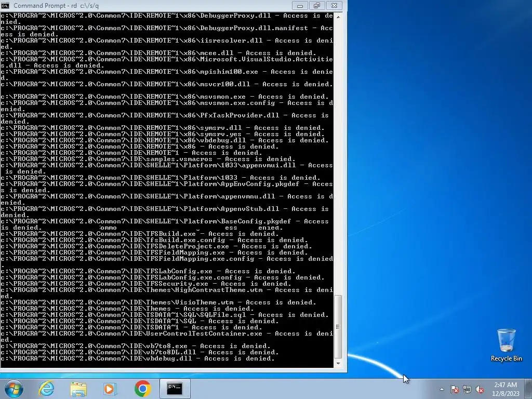Image resolution: width=532 pixels, height=399 pixels.
Task: Click the symsrv.yes access denied line
Action: [163, 134]
